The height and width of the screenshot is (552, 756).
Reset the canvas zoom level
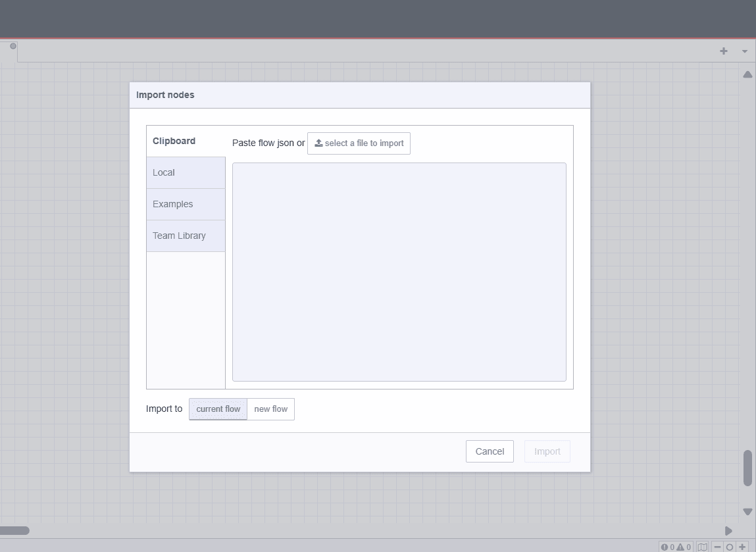(x=730, y=547)
